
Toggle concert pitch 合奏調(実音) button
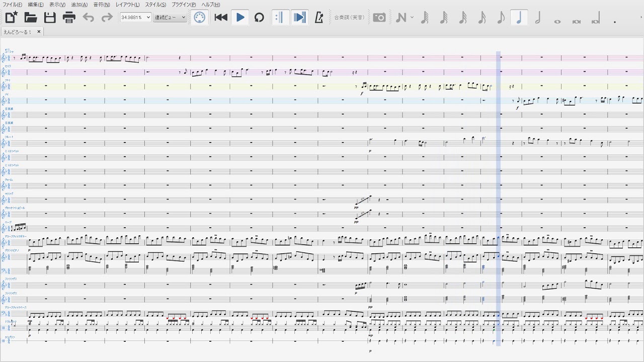click(x=349, y=18)
